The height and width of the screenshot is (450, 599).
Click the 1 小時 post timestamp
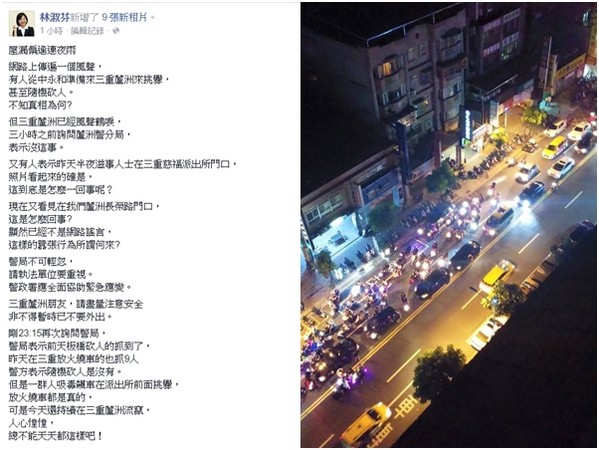51,31
